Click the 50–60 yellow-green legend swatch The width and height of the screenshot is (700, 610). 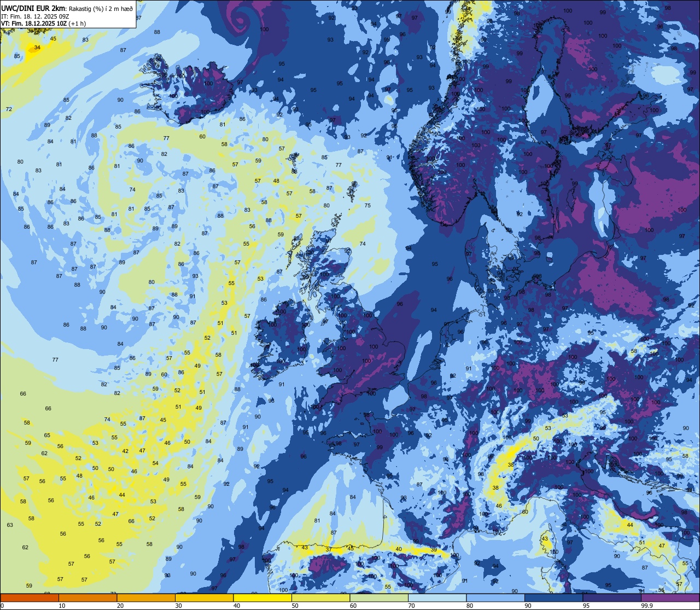click(320, 598)
